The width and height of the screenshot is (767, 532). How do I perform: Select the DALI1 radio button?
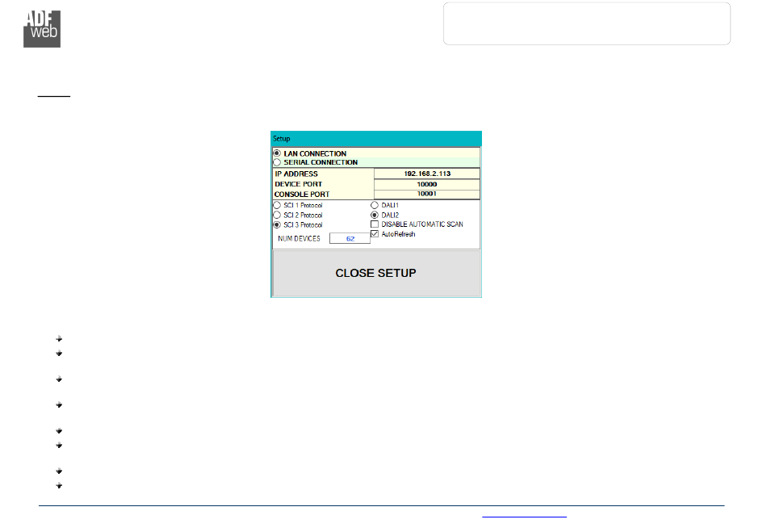[375, 205]
